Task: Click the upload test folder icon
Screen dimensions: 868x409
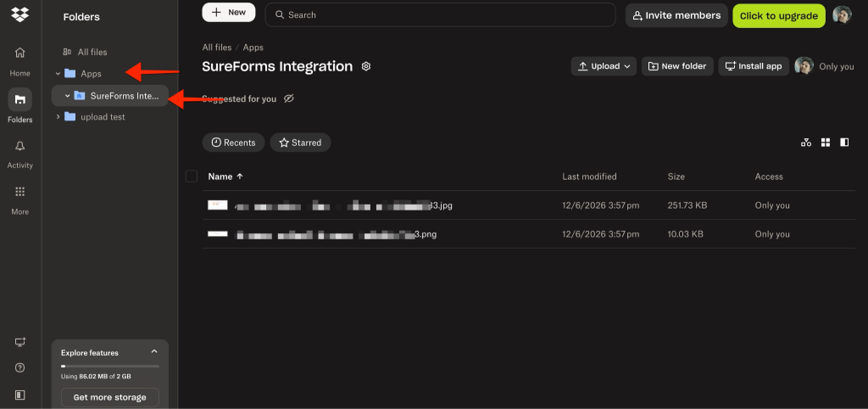Action: pos(70,116)
